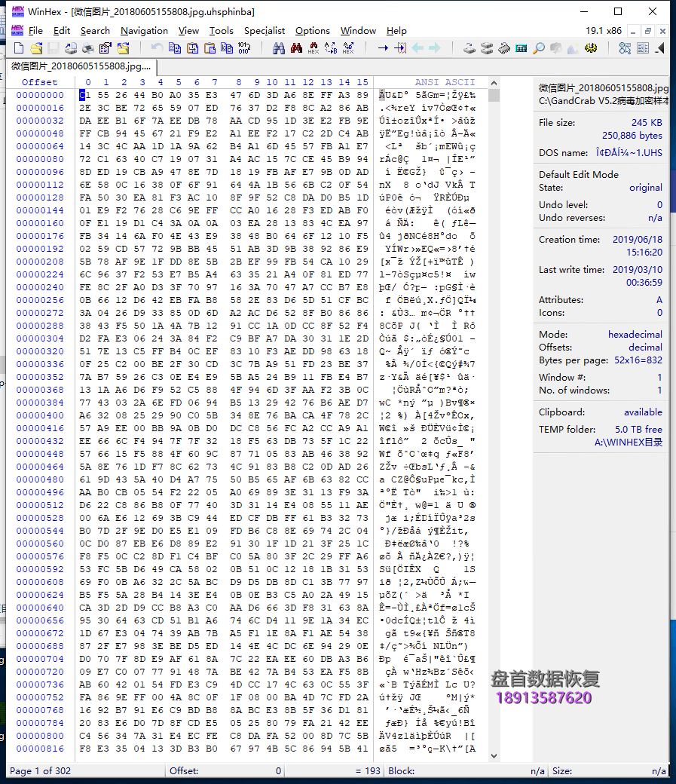Click the Open RAM chip icon
Viewport: 676px width, 784px height.
[x=504, y=48]
